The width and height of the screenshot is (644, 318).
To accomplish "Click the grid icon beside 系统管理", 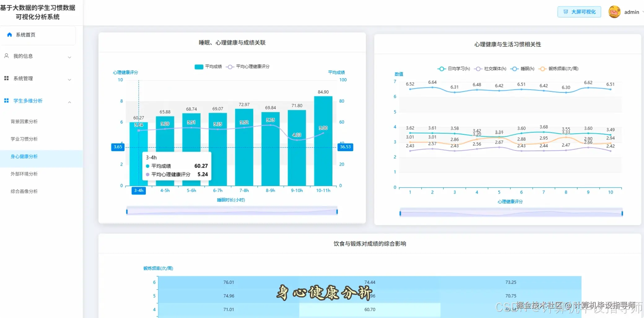I will 6,78.
